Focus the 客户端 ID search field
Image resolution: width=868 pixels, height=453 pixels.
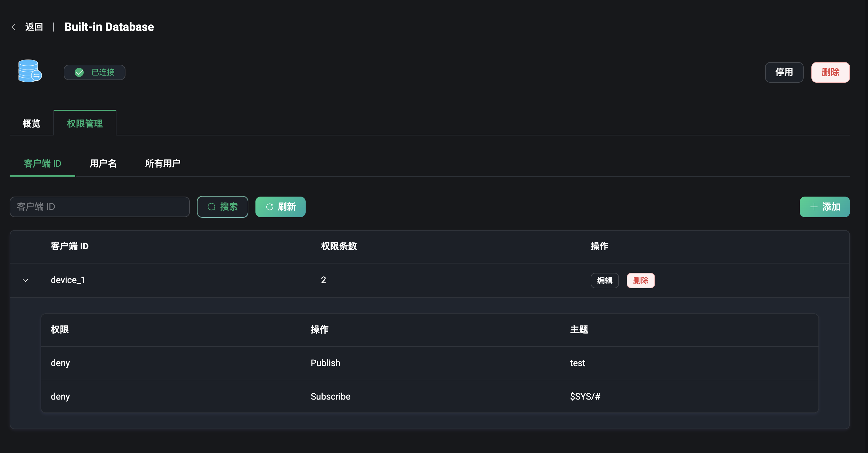tap(99, 207)
